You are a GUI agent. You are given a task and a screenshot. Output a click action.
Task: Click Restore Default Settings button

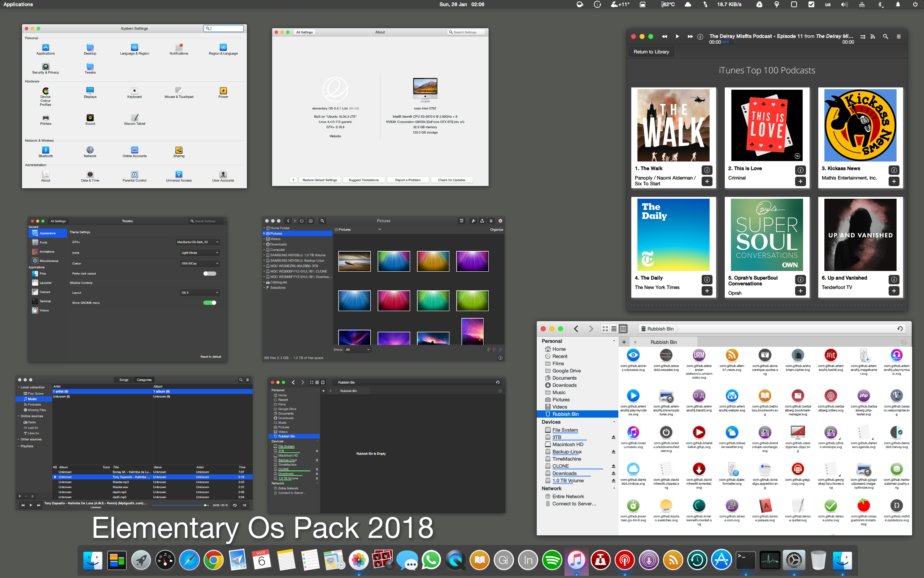coord(319,180)
